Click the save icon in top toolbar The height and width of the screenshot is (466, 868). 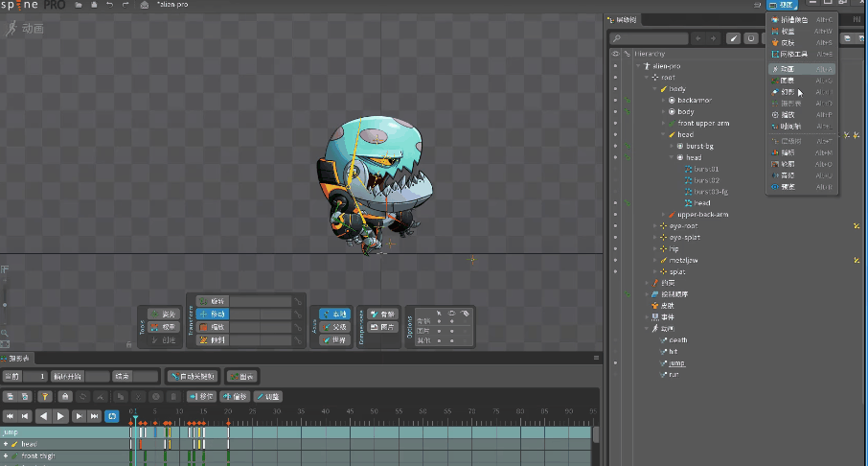94,5
